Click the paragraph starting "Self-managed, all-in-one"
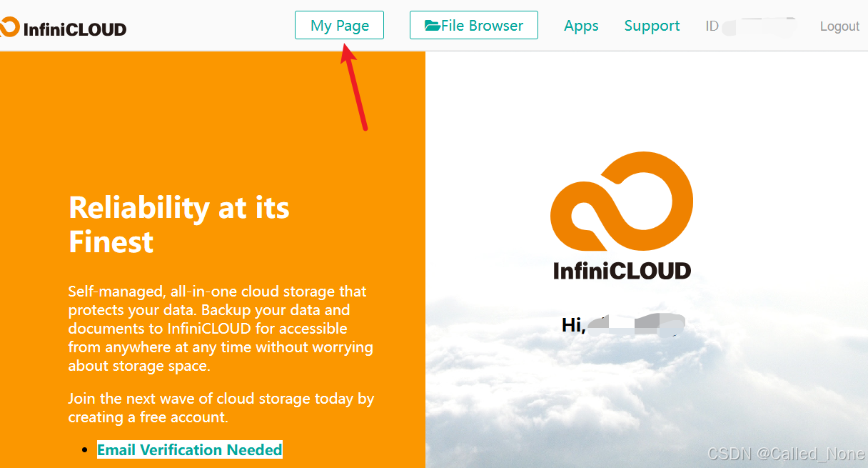The width and height of the screenshot is (868, 468). [221, 329]
